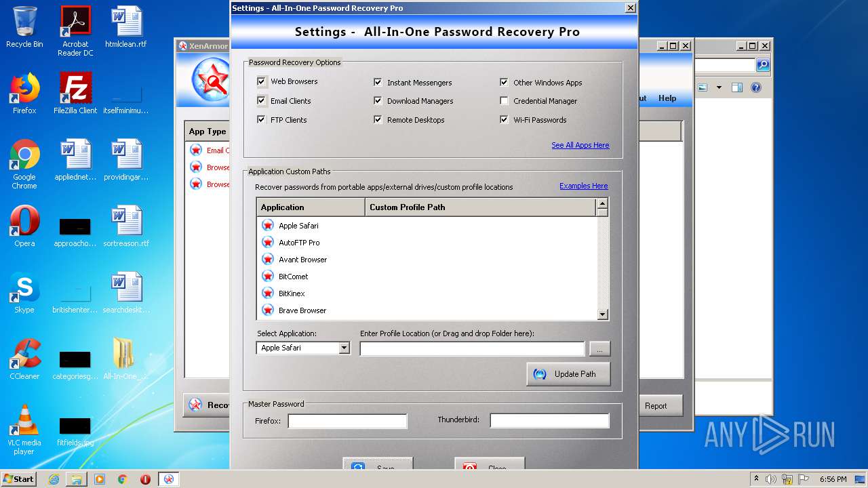868x488 pixels.
Task: Click the help icon in the Explorer window
Action: click(756, 87)
